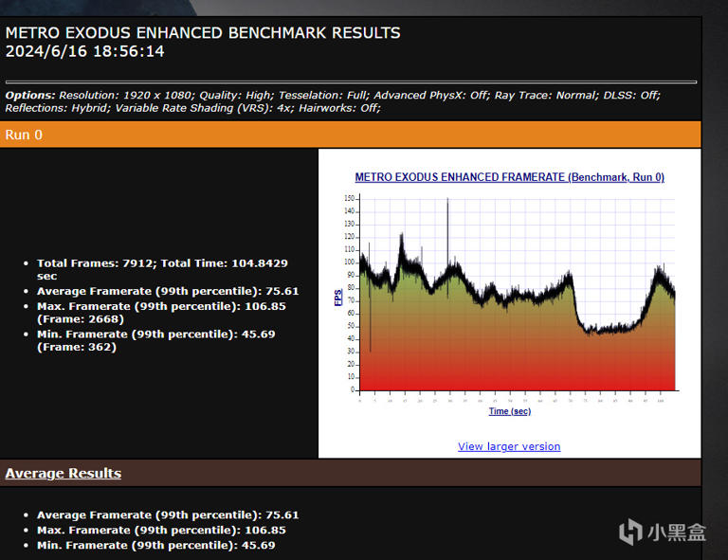Screen dimensions: 728x560
Task: Open the View larger version link
Action: [x=509, y=446]
